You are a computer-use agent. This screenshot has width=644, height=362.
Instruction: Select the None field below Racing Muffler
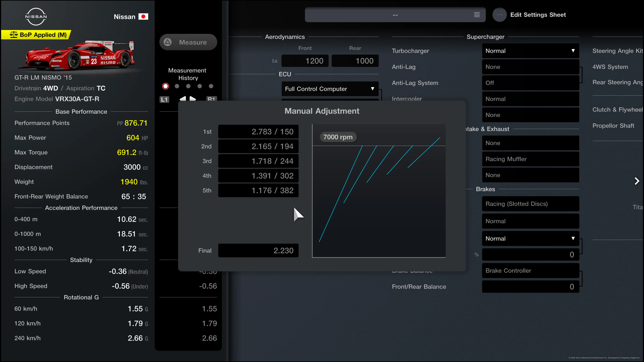click(530, 175)
